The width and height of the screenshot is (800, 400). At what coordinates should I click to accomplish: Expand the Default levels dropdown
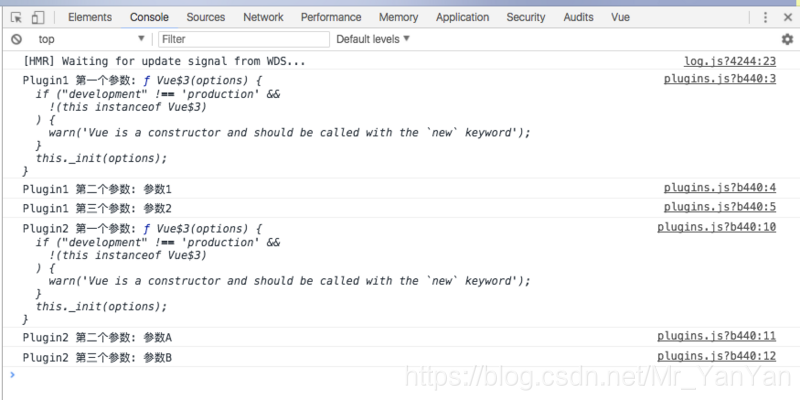coord(373,39)
